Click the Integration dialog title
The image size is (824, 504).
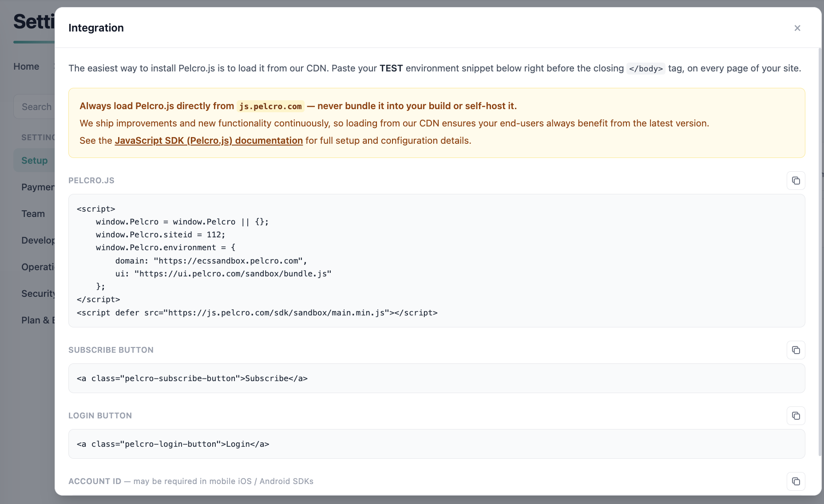pyautogui.click(x=96, y=28)
